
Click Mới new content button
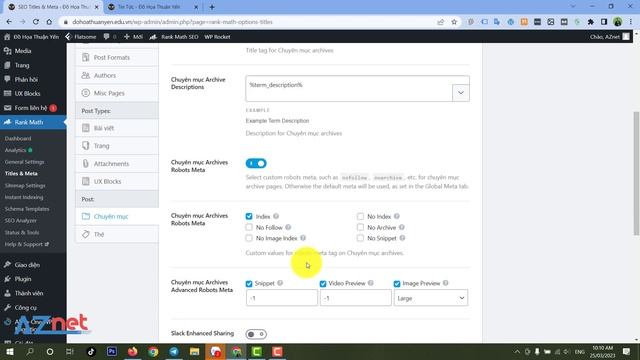pyautogui.click(x=133, y=37)
